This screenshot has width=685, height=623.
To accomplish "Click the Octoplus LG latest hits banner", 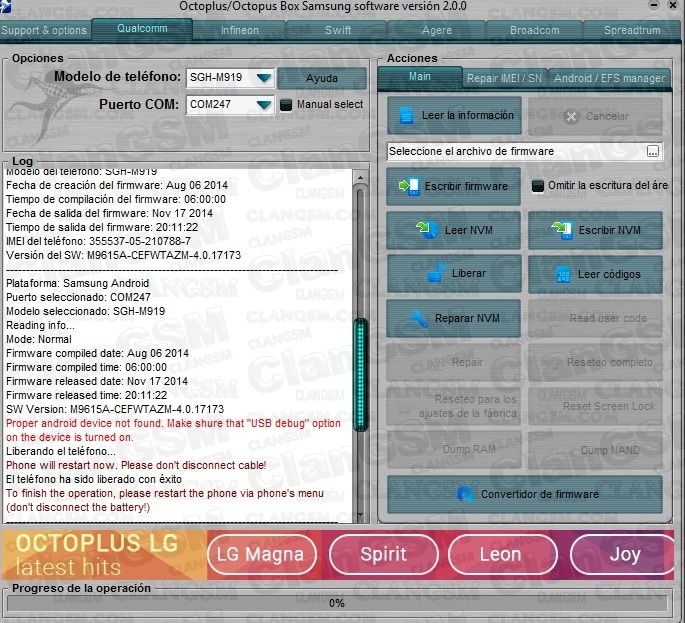I will [x=104, y=555].
